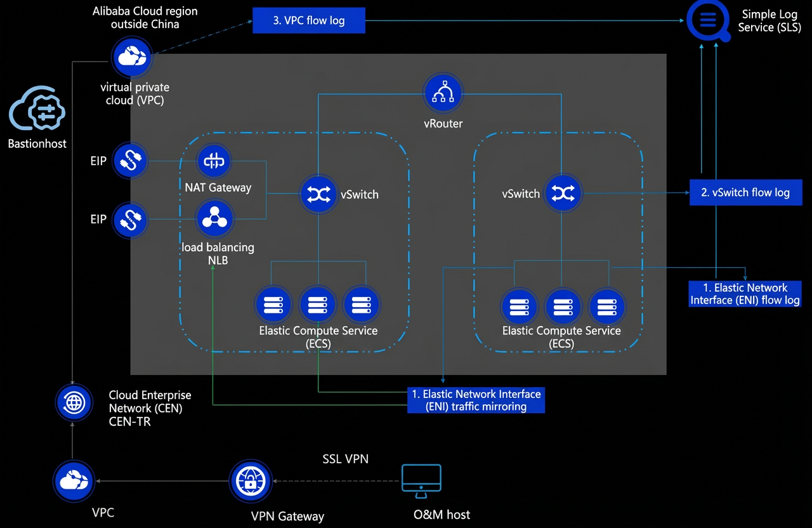Click the vSwitch icon pointing to vSwitch flow log
Screen dimensions: 812x528
coord(562,194)
